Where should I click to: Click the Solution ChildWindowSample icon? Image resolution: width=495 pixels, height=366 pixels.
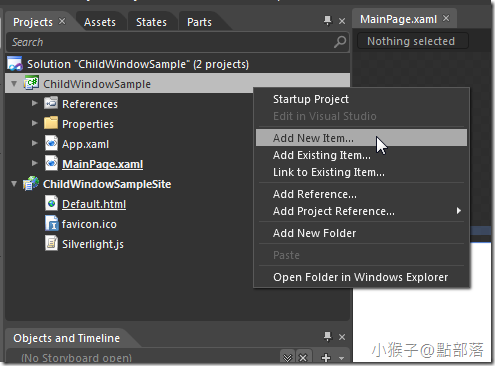[15, 63]
